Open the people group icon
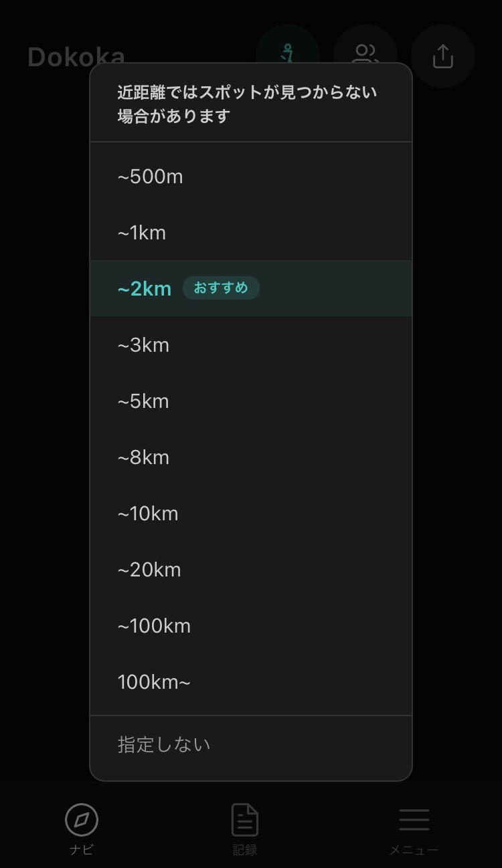The height and width of the screenshot is (868, 502). [365, 56]
